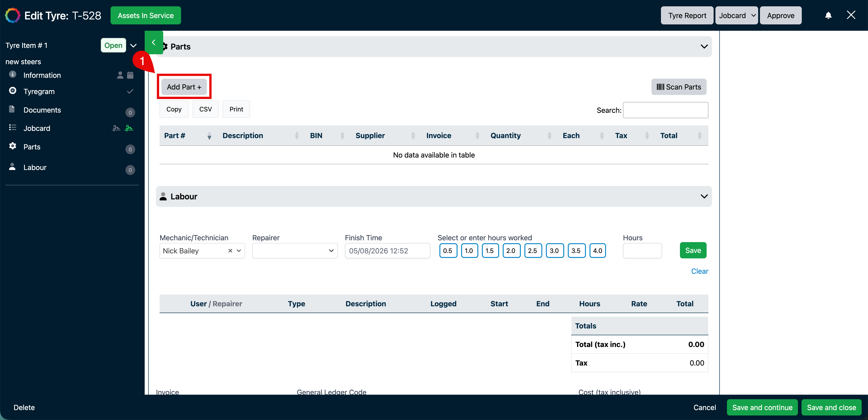The image size is (868, 420).
Task: Collapse the sidebar with green arrow
Action: click(154, 42)
